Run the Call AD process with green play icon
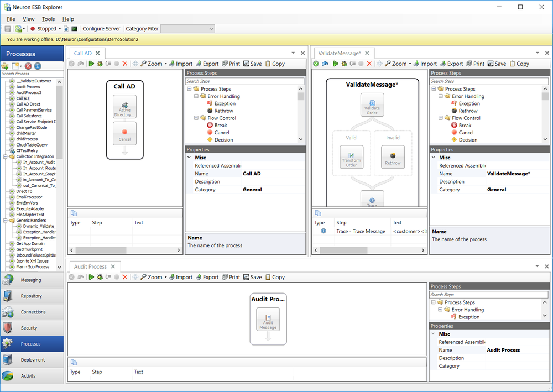 [91, 64]
